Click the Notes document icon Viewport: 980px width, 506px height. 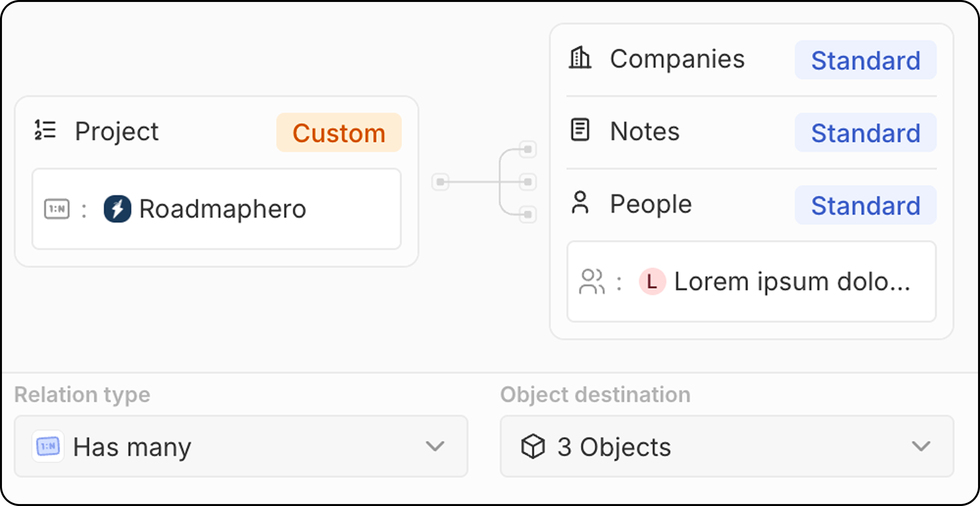[x=580, y=130]
